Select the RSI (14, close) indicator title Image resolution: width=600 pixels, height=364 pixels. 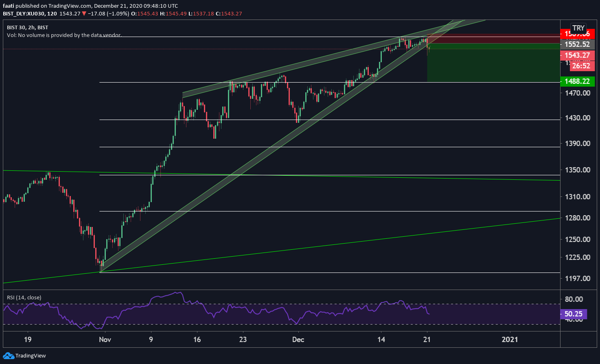pyautogui.click(x=24, y=298)
